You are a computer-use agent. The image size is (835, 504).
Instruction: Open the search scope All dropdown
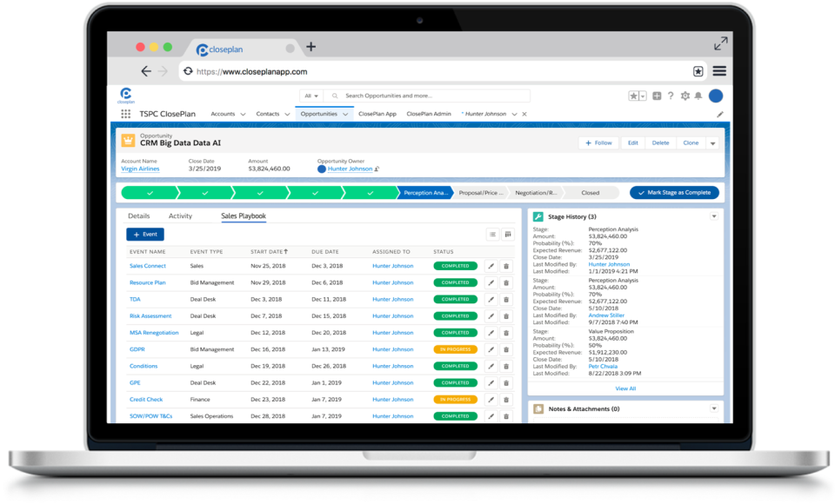pyautogui.click(x=311, y=96)
